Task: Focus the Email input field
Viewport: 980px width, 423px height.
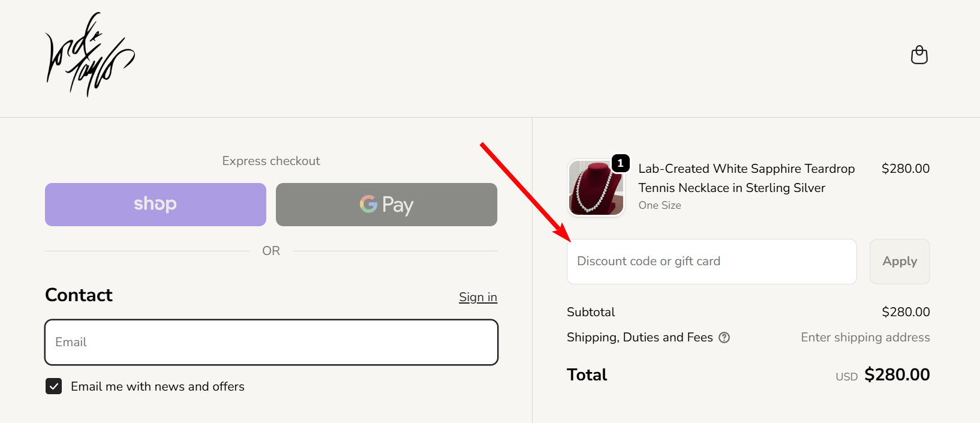Action: (x=271, y=342)
